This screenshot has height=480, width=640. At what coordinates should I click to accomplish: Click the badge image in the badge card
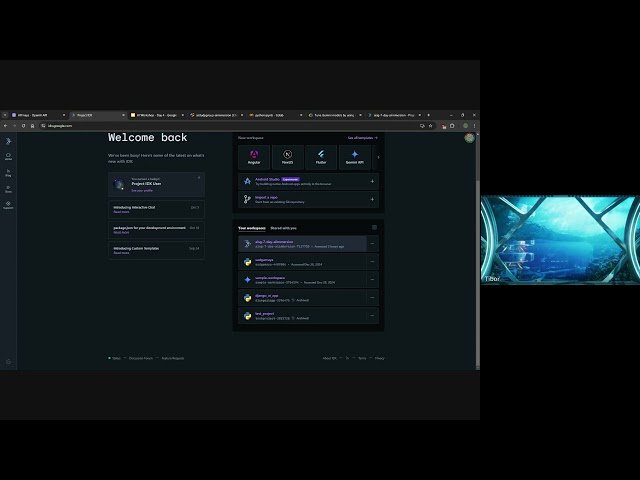[x=119, y=184]
